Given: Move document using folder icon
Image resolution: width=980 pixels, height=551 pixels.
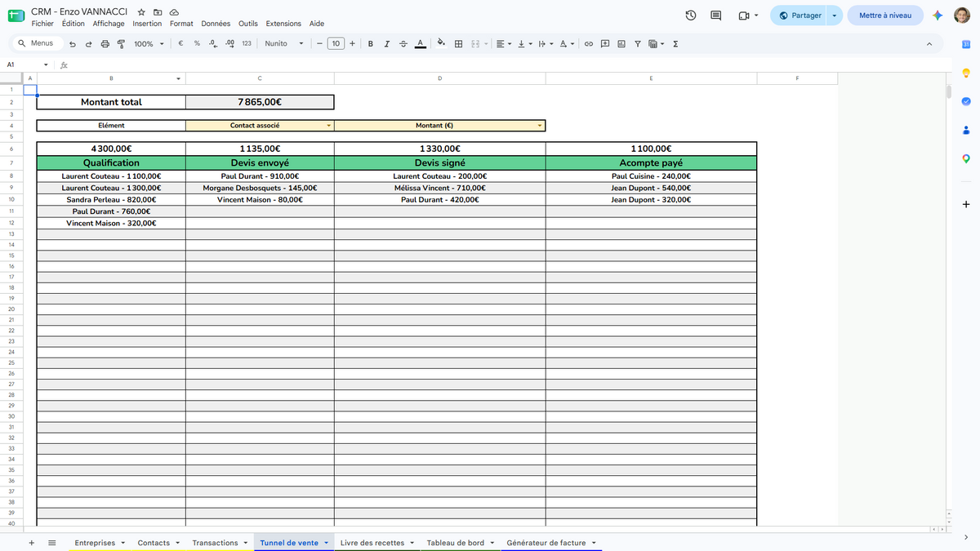Looking at the screenshot, I should pos(158,12).
